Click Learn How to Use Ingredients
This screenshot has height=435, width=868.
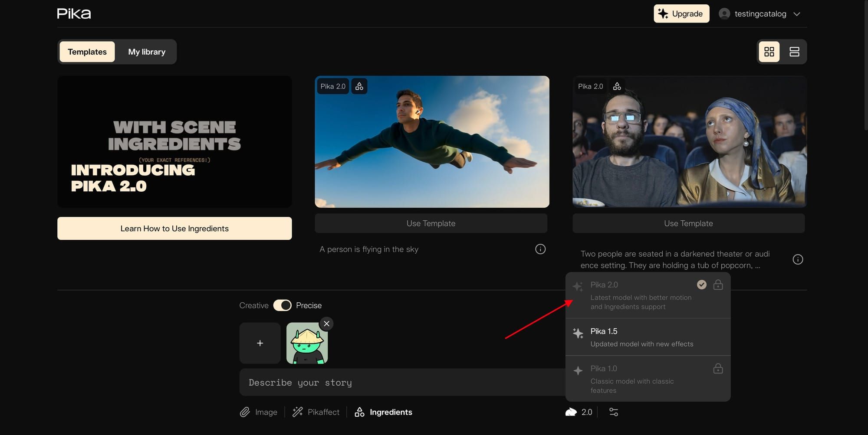174,229
